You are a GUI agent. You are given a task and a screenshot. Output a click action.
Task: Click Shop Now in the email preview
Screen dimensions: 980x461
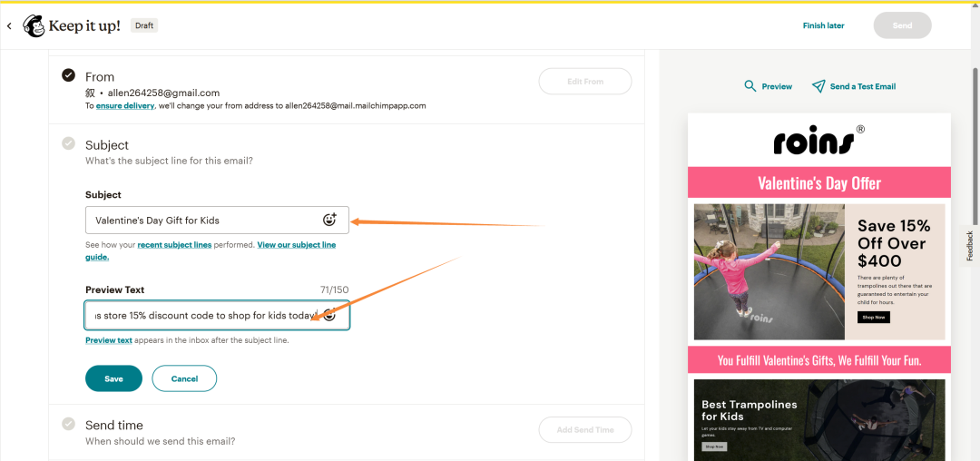(873, 318)
